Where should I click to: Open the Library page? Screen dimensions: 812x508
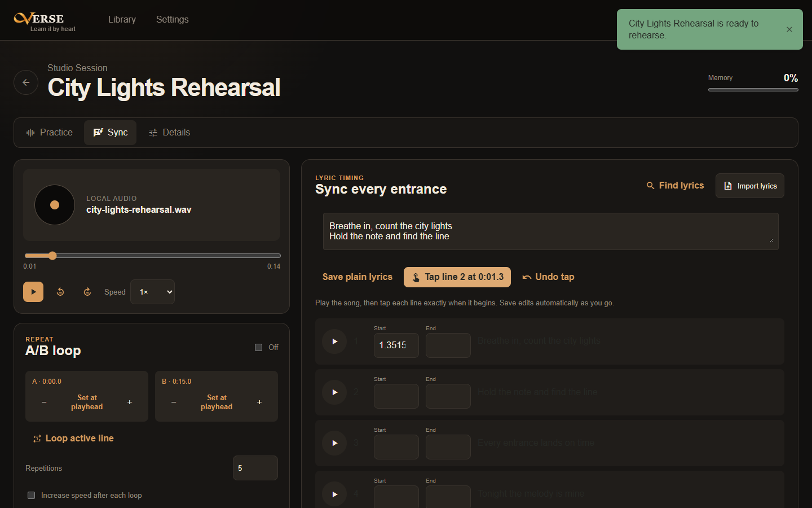(122, 19)
